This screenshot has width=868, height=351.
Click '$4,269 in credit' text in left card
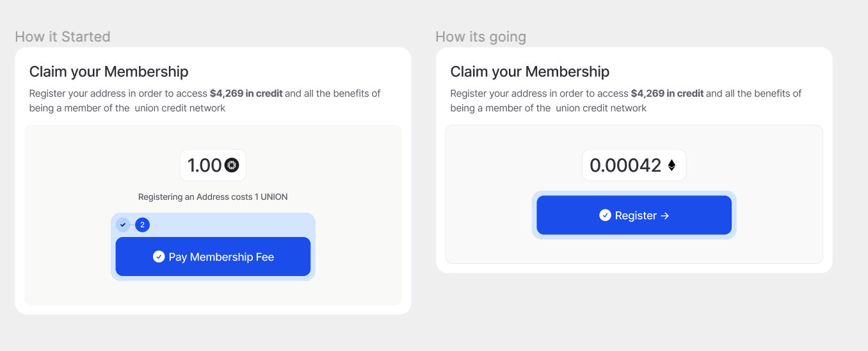[246, 94]
